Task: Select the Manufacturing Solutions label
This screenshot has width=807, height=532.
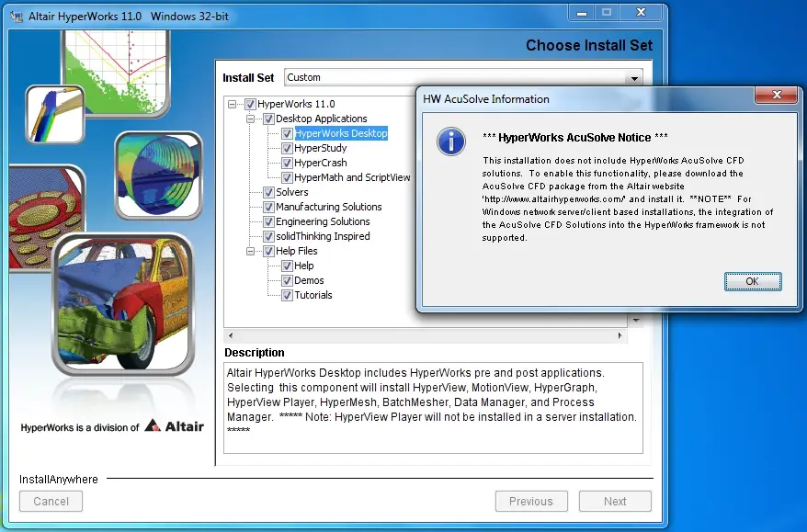Action: (x=328, y=207)
